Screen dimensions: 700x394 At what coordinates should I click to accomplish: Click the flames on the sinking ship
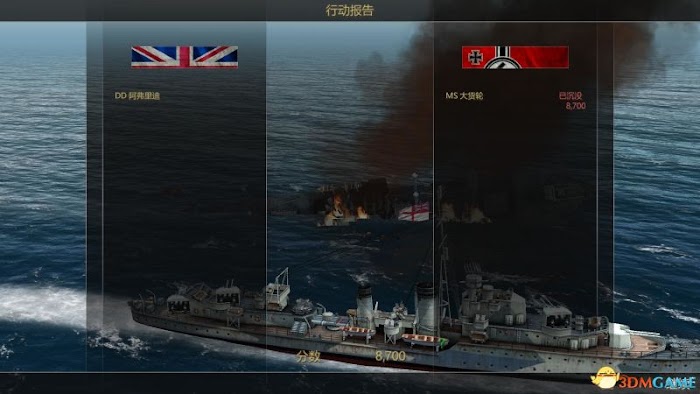coord(342,212)
